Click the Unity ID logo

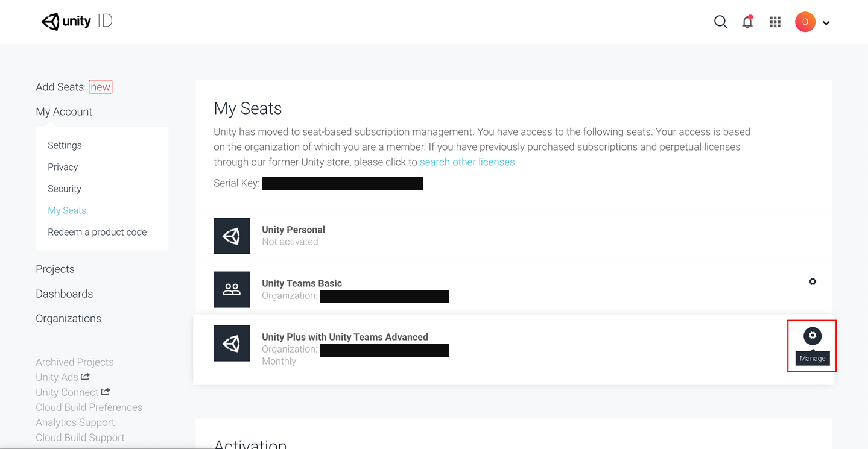coord(77,22)
